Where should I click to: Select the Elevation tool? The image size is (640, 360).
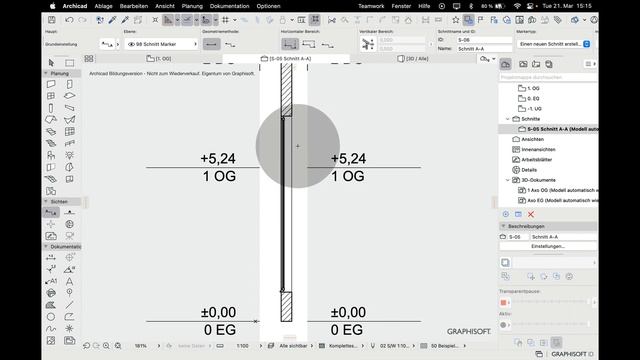pos(70,212)
